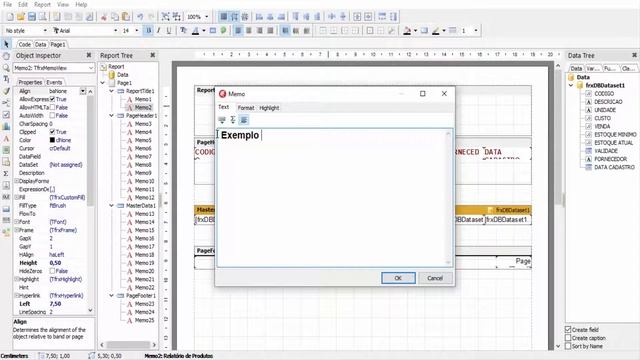This screenshot has width=640, height=360.
Task: Uncheck the Create field checkbox
Action: click(568, 329)
